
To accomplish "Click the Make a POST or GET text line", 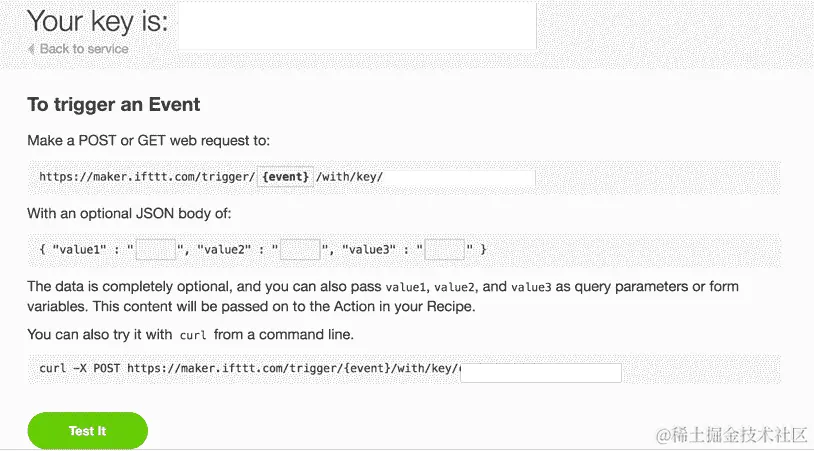I will click(x=148, y=141).
